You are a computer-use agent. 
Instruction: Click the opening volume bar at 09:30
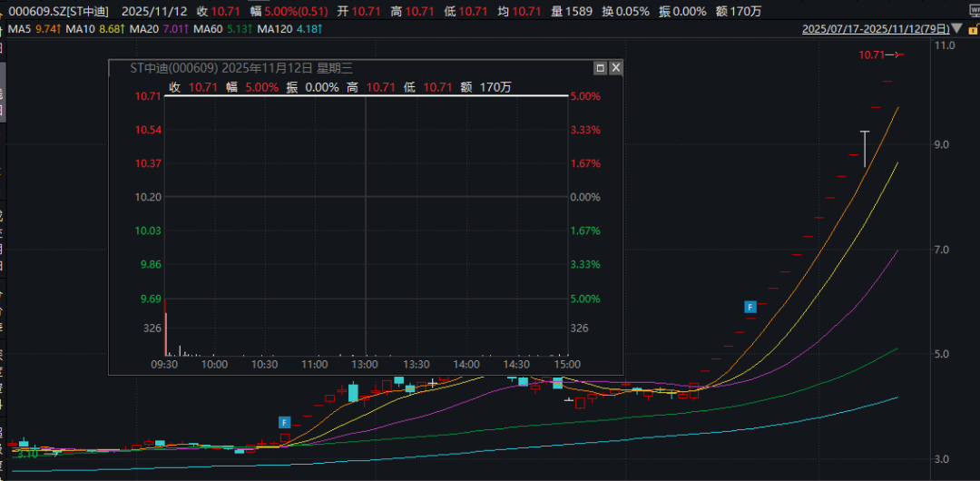click(x=165, y=334)
